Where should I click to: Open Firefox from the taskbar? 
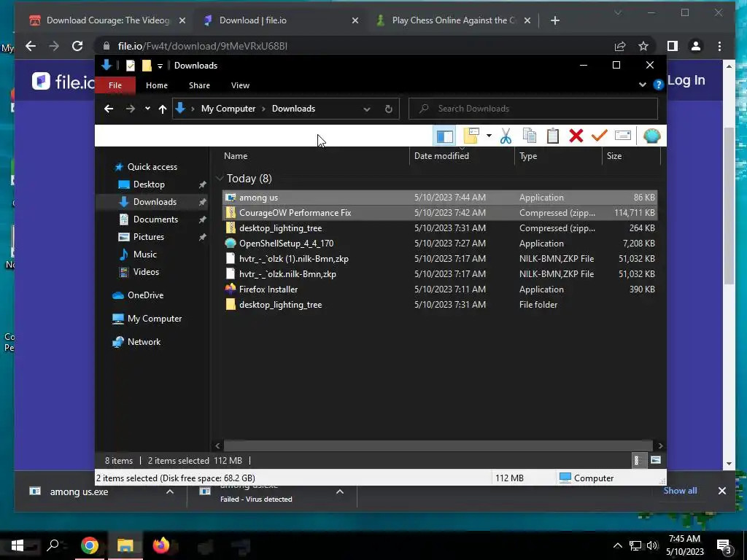tap(161, 545)
